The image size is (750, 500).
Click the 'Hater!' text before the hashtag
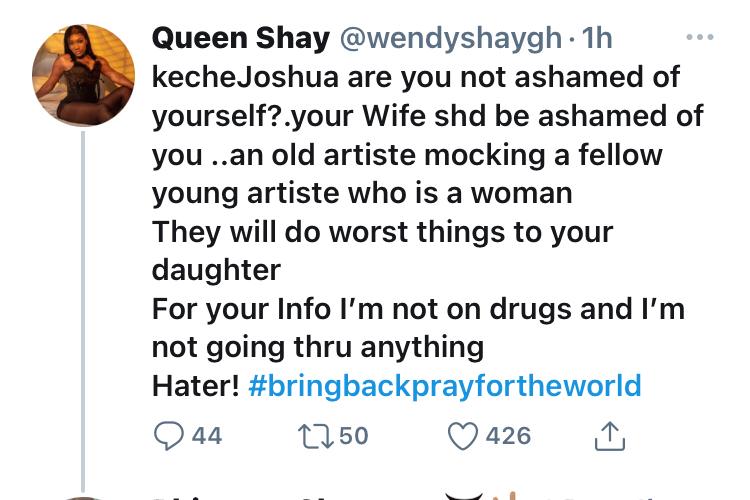pyautogui.click(x=196, y=386)
